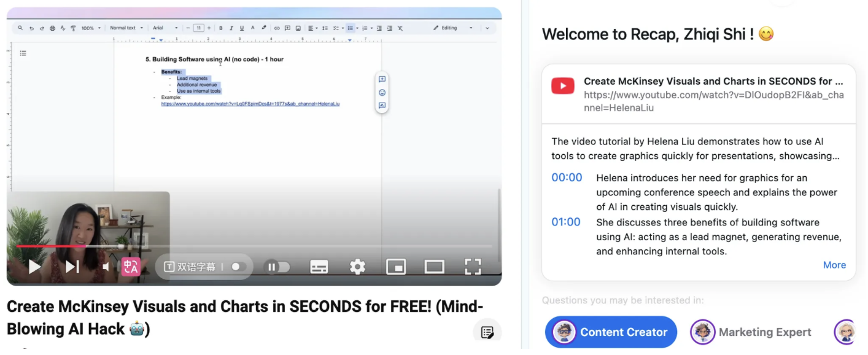Switch to miniplayer mode
868x355 pixels.
pyautogui.click(x=396, y=267)
